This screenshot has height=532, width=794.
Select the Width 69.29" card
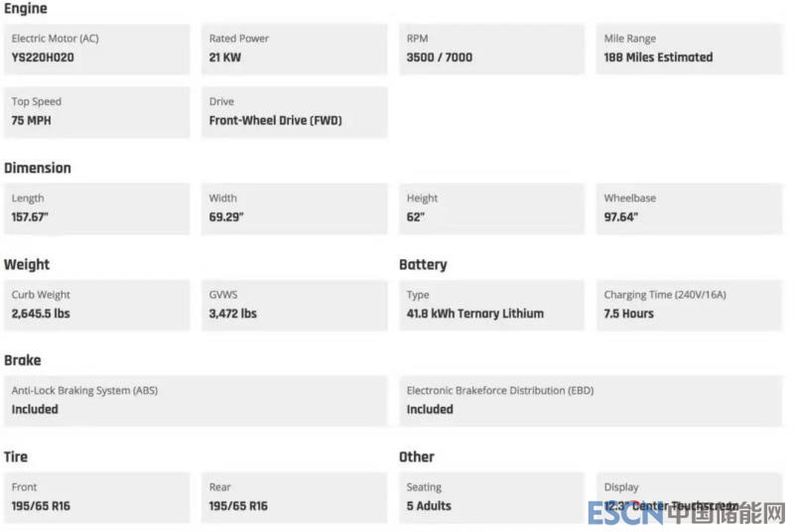294,208
